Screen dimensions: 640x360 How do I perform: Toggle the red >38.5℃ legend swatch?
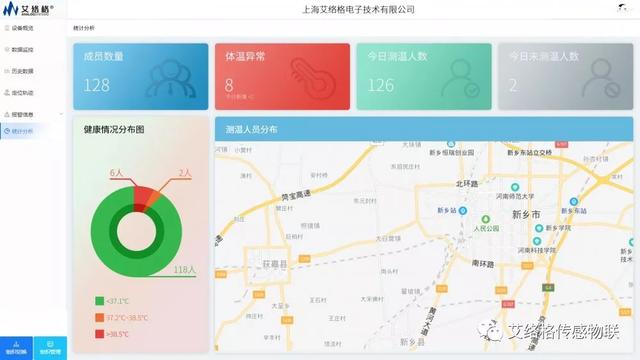tap(99, 334)
